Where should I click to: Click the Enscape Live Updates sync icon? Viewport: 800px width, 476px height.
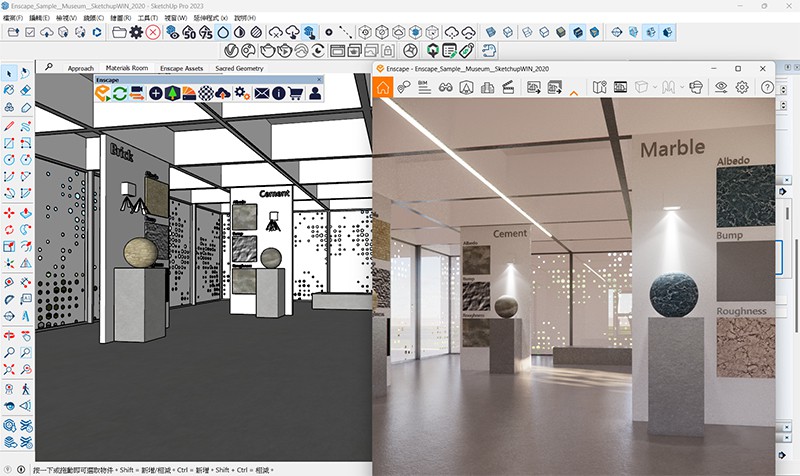(119, 93)
